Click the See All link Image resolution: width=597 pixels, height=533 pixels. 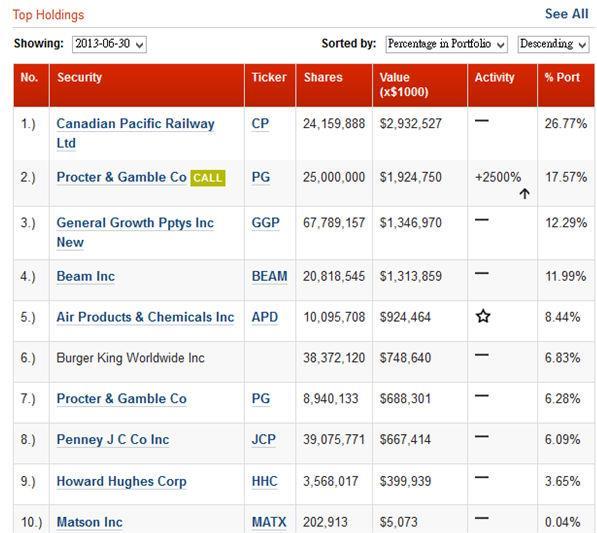567,14
